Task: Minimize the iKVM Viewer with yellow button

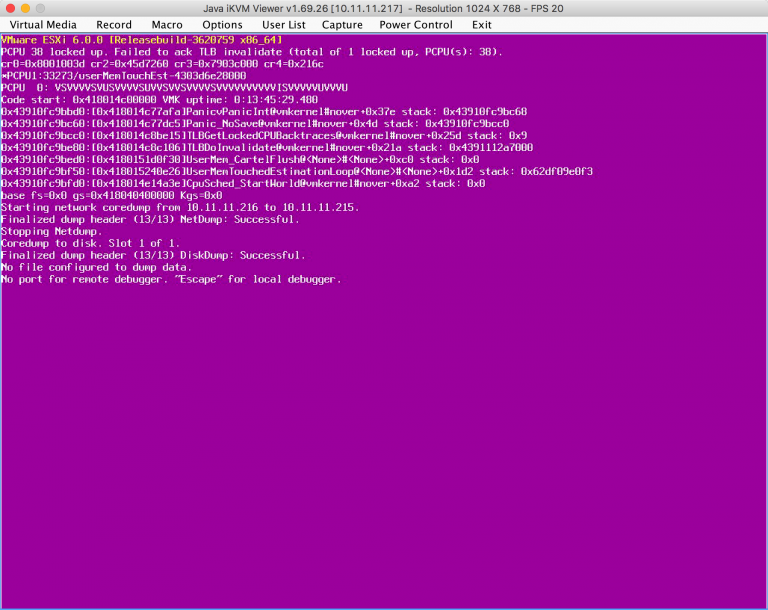Action: tap(28, 7)
